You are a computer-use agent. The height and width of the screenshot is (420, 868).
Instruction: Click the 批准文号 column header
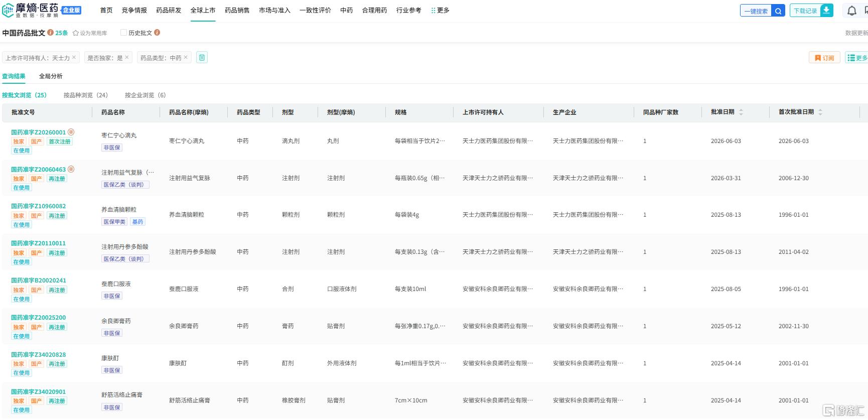(x=23, y=112)
